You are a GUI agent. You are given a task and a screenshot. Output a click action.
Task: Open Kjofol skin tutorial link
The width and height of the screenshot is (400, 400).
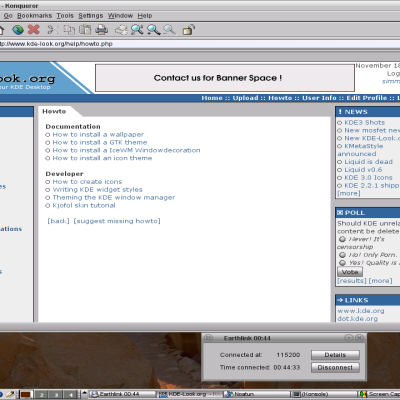coord(84,206)
